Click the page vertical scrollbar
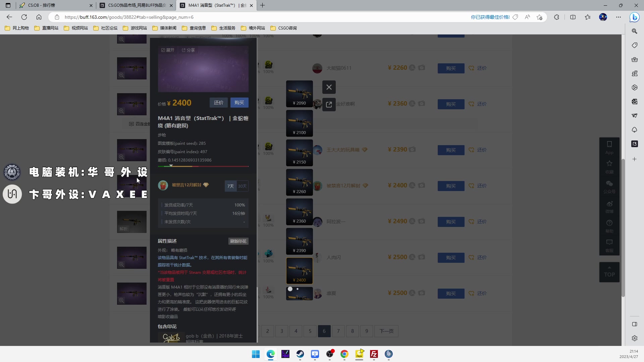Screen dimensions: 644x362 623,228
